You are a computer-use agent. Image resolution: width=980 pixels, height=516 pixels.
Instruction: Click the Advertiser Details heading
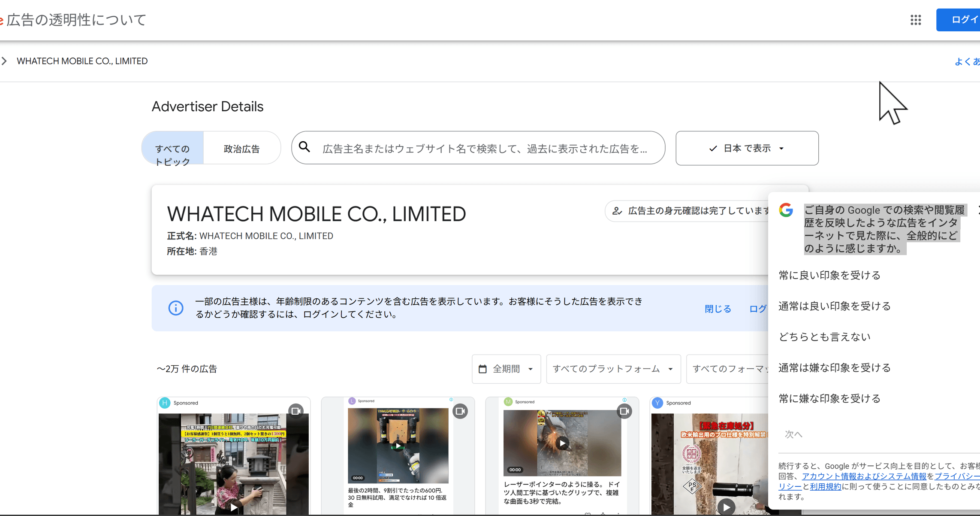pos(208,106)
